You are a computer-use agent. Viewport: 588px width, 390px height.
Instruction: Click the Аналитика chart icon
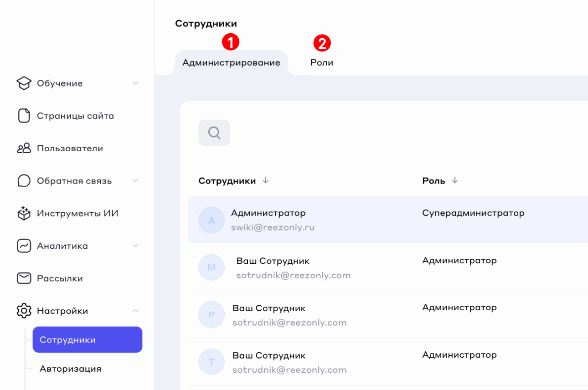24,246
